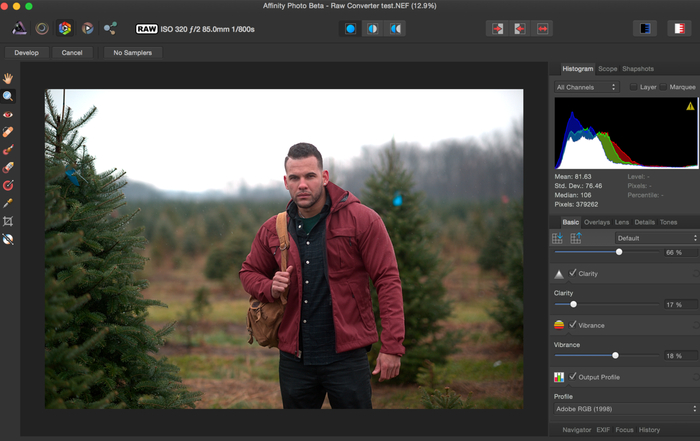Image resolution: width=700 pixels, height=441 pixels.
Task: Click the Develop button
Action: (26, 52)
